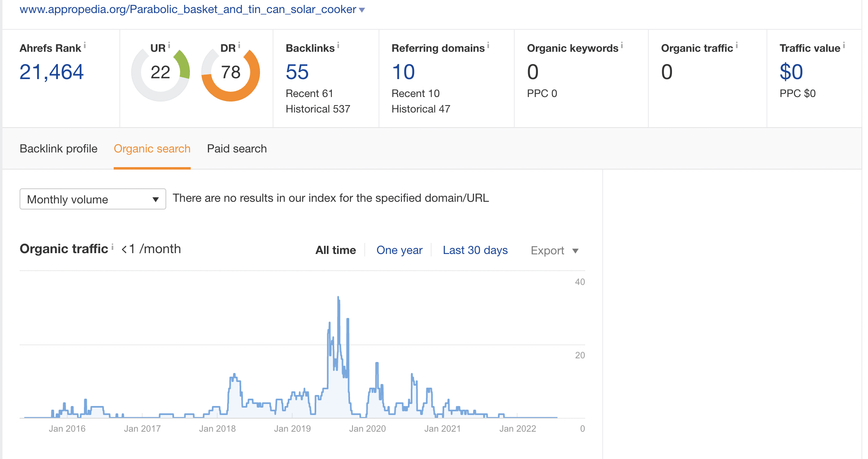
Task: Click info icon beside Backlinks label
Action: (x=338, y=45)
